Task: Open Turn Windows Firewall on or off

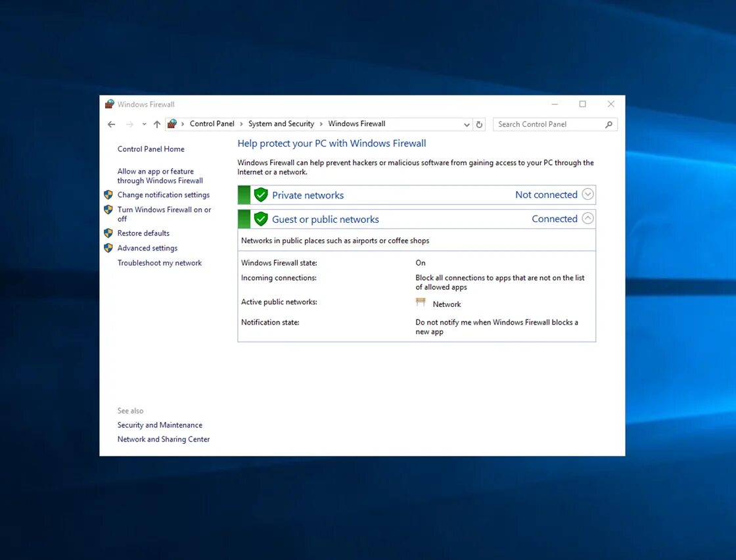Action: coord(164,214)
